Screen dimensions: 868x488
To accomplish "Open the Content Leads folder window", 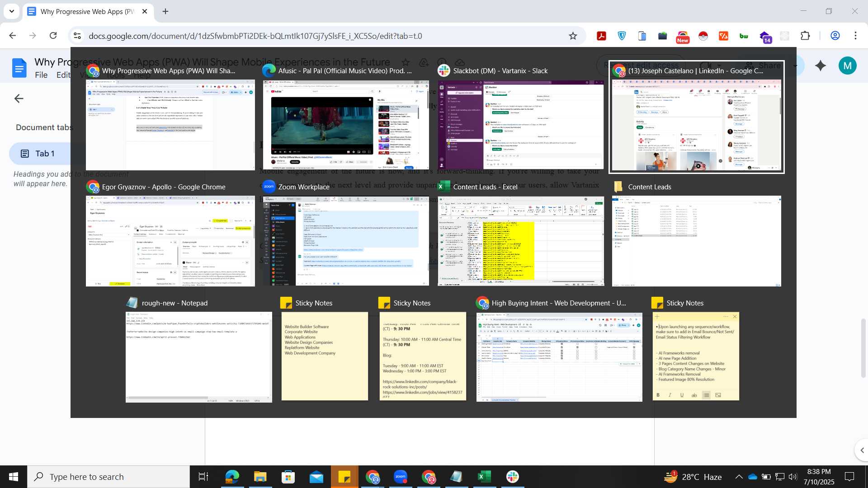I will click(x=696, y=241).
